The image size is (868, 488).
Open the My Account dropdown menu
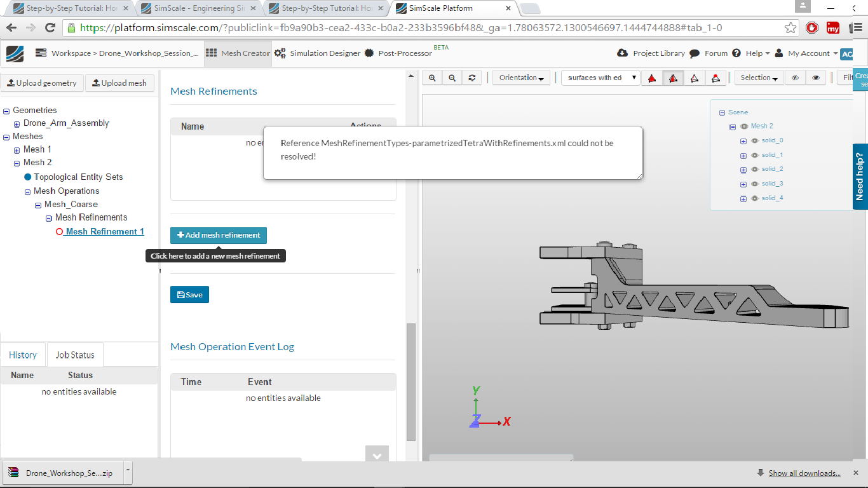(813, 53)
